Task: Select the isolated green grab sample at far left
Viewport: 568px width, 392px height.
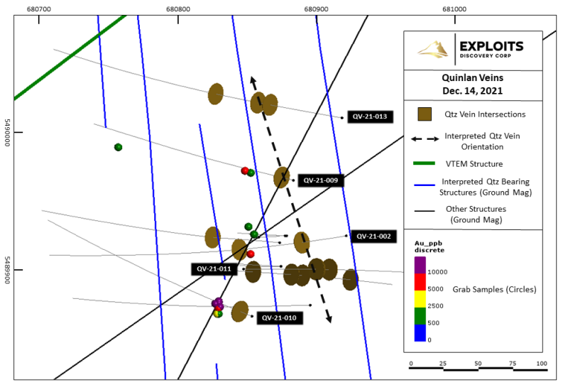Action: [x=119, y=147]
